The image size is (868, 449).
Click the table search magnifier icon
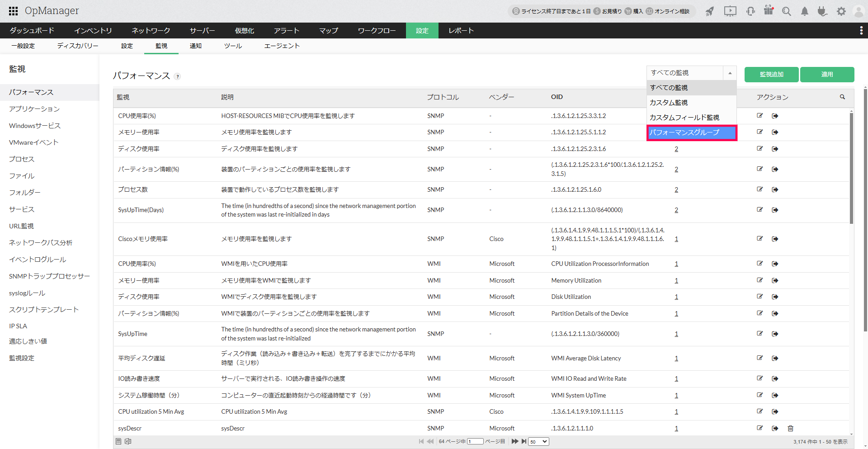coord(842,97)
